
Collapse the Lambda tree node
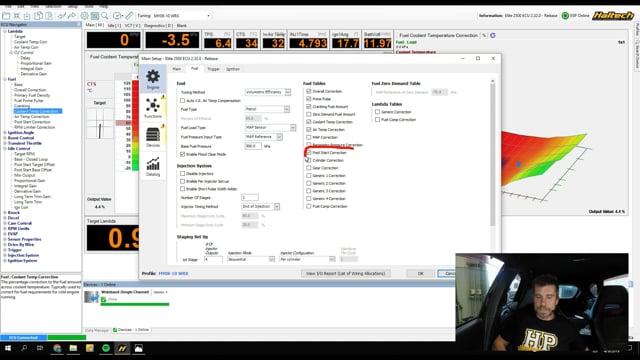click(x=5, y=31)
